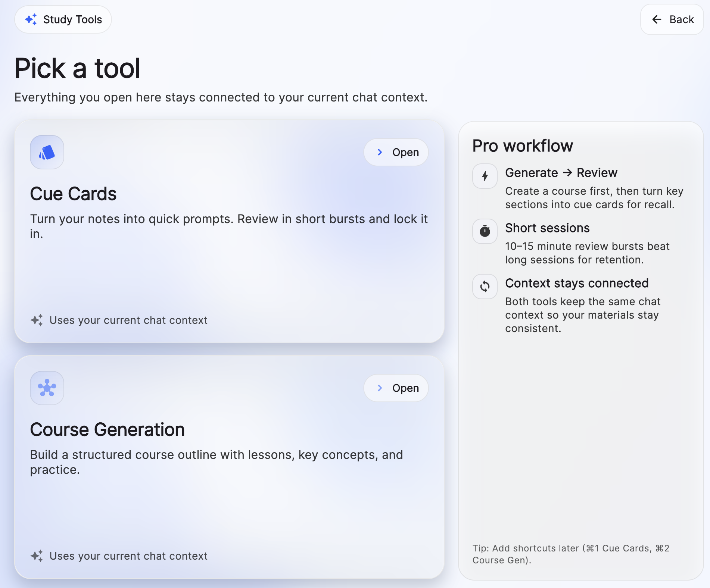The width and height of the screenshot is (710, 588).
Task: Click the Course Generation puzzle icon
Action: [x=47, y=388]
